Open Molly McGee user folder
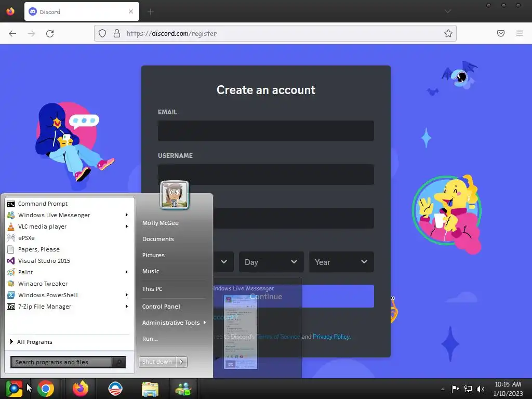 coord(161,223)
